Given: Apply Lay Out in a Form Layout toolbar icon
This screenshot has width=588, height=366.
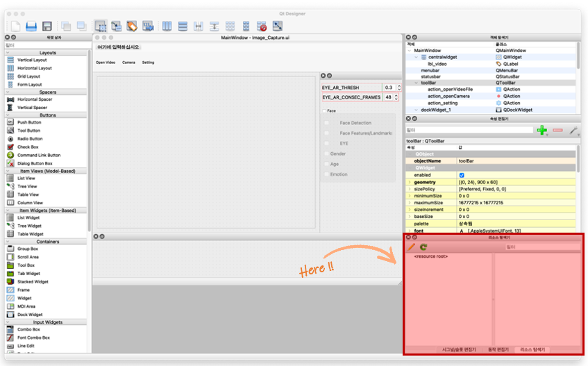Looking at the screenshot, I should (246, 26).
